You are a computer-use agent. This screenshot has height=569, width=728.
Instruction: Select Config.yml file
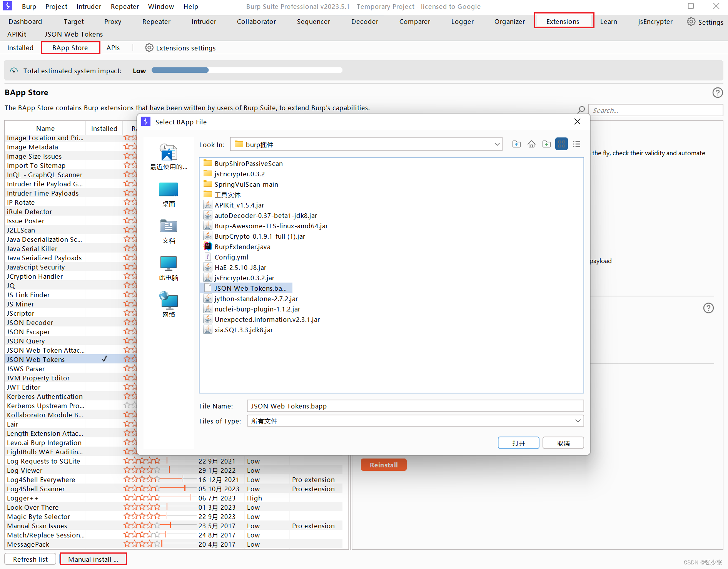226,257
